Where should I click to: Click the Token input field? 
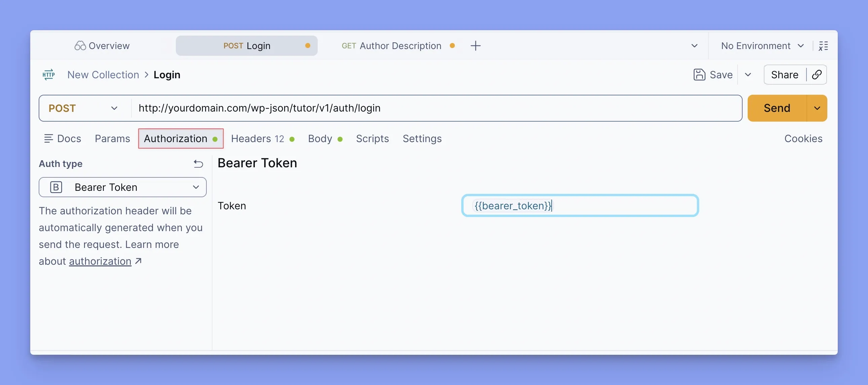coord(580,206)
